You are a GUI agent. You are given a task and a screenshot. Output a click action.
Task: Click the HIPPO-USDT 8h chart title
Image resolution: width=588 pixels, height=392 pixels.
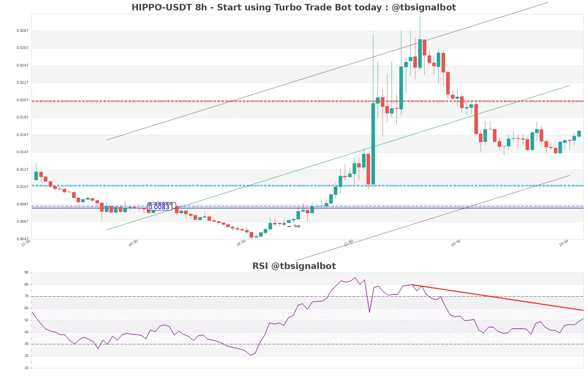[294, 7]
